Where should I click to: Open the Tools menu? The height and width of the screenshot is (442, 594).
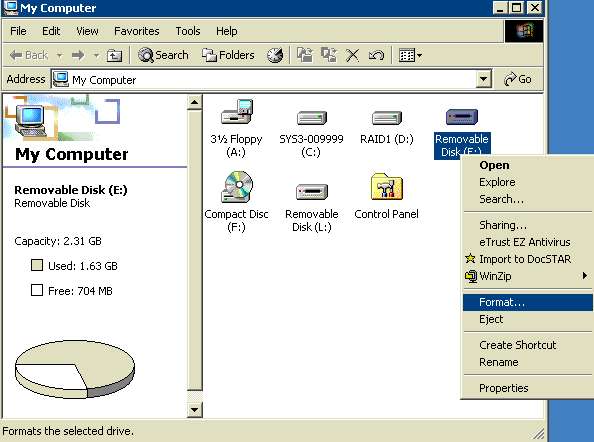click(188, 31)
